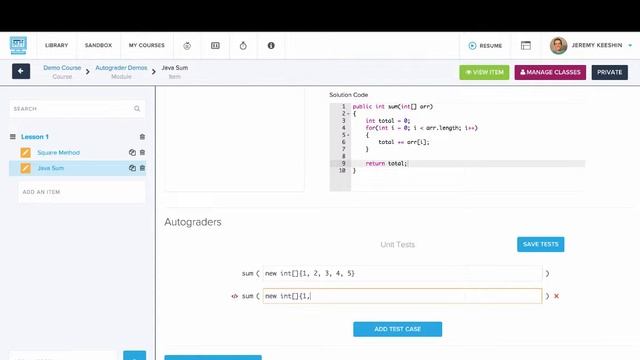This screenshot has height=360, width=640.
Task: Click the first sum test case input
Action: 402,273
